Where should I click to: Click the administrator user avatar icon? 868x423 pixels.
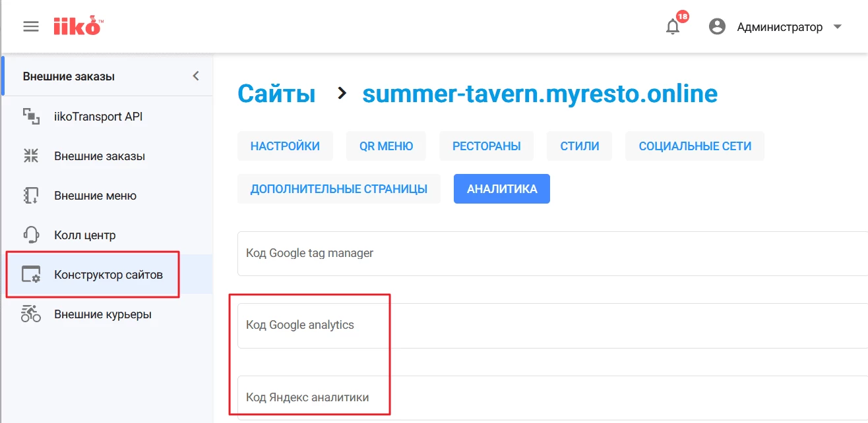pos(717,27)
